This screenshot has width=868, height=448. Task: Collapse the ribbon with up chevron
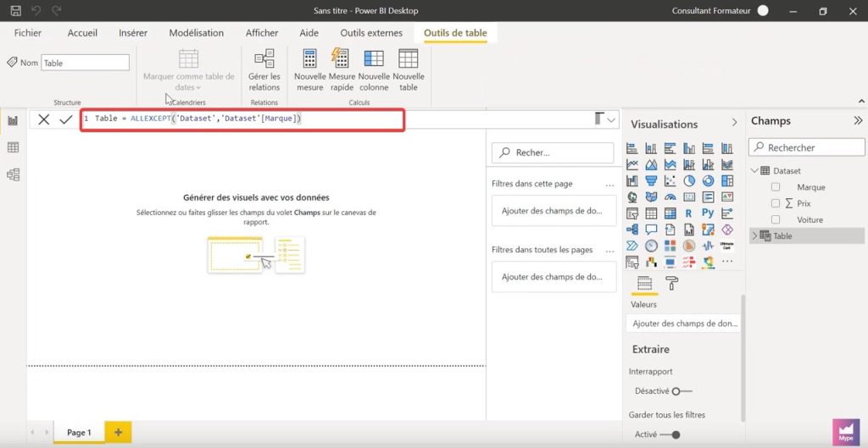[x=861, y=102]
